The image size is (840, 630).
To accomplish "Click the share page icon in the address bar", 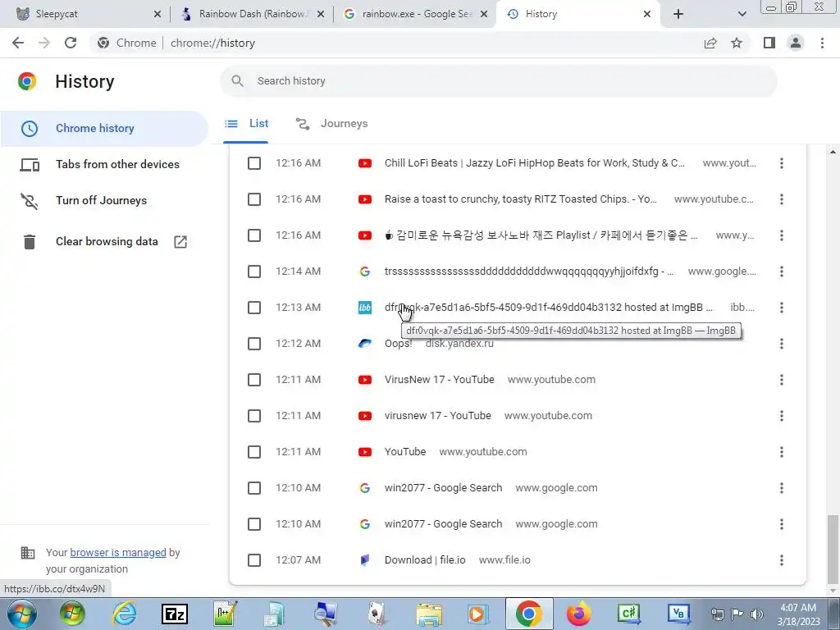I will point(710,43).
